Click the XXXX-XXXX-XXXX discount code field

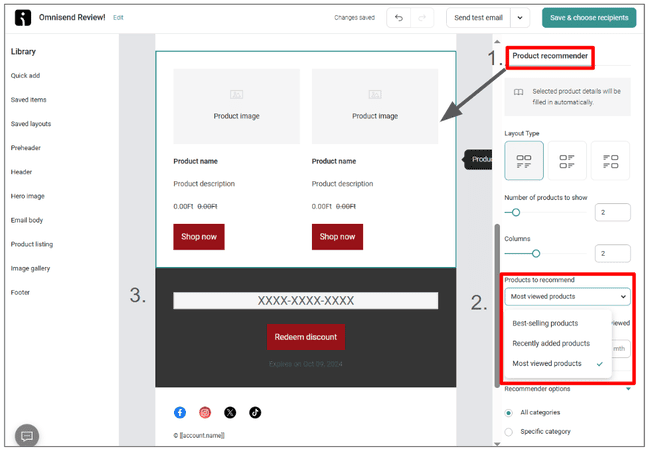click(306, 300)
